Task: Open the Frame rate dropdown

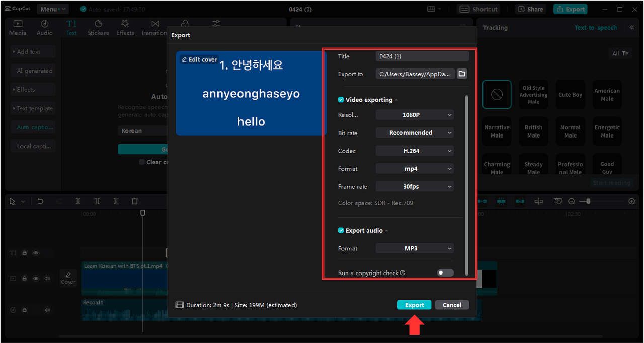Action: click(x=415, y=186)
